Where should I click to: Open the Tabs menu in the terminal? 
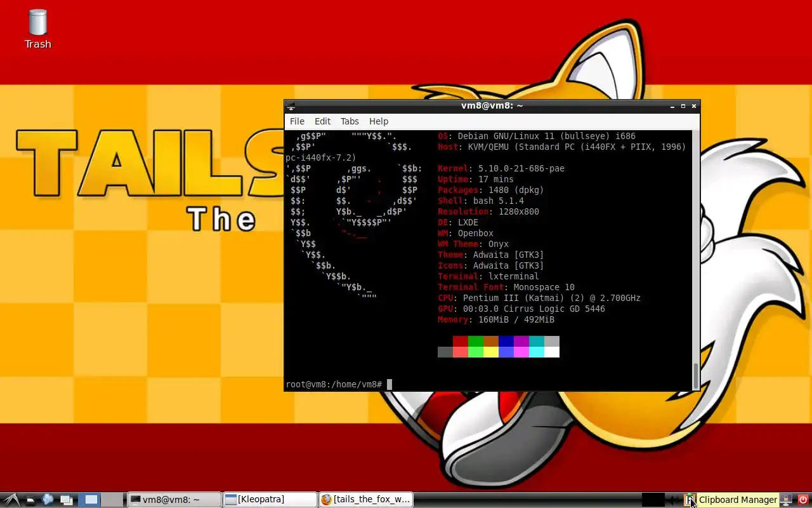350,121
